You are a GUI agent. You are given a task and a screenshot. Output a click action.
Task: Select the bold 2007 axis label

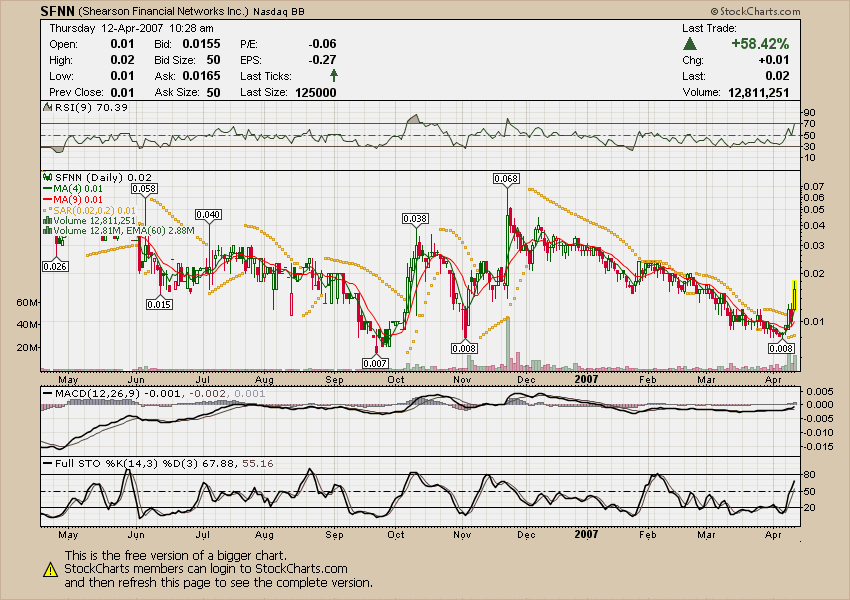click(x=585, y=380)
